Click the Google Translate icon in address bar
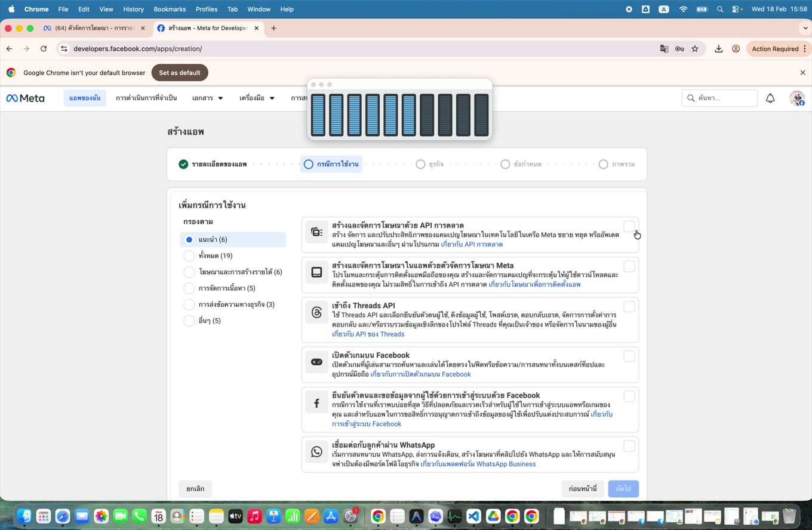 click(x=664, y=49)
